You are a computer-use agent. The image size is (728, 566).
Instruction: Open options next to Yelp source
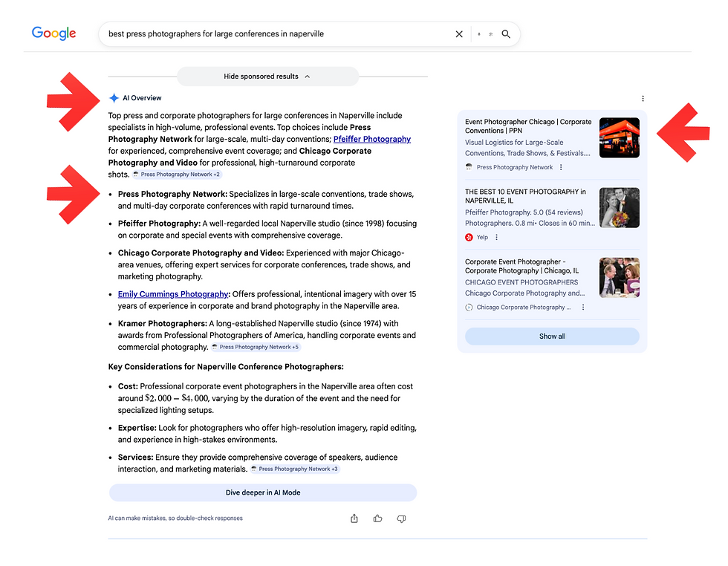pyautogui.click(x=496, y=237)
